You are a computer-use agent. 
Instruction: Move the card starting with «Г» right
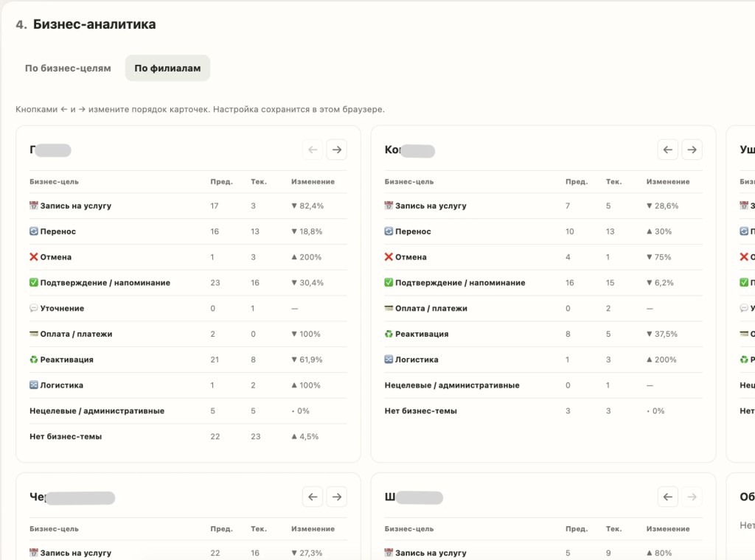click(x=336, y=150)
